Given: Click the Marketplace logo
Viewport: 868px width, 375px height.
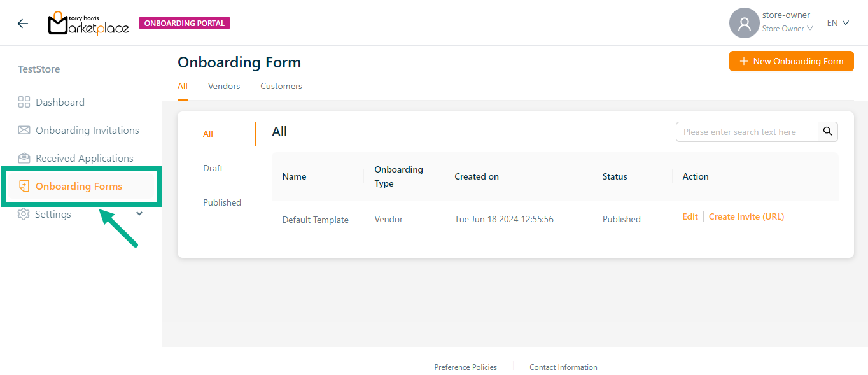Looking at the screenshot, I should (88, 24).
